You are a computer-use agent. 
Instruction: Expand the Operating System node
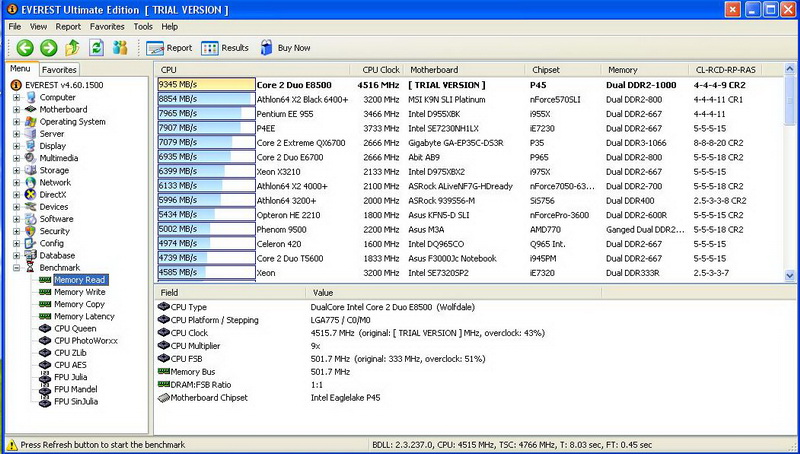click(16, 122)
